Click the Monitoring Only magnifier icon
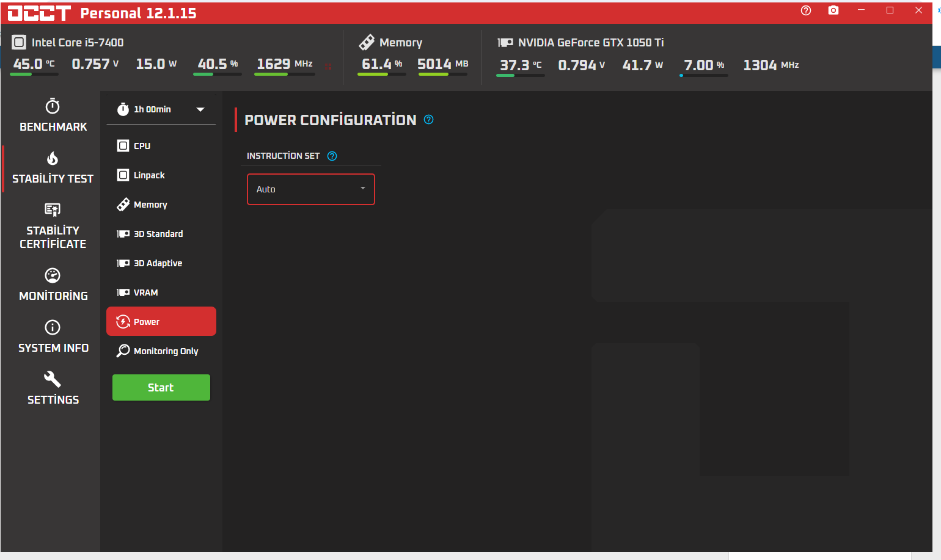Image resolution: width=941 pixels, height=560 pixels. point(123,351)
